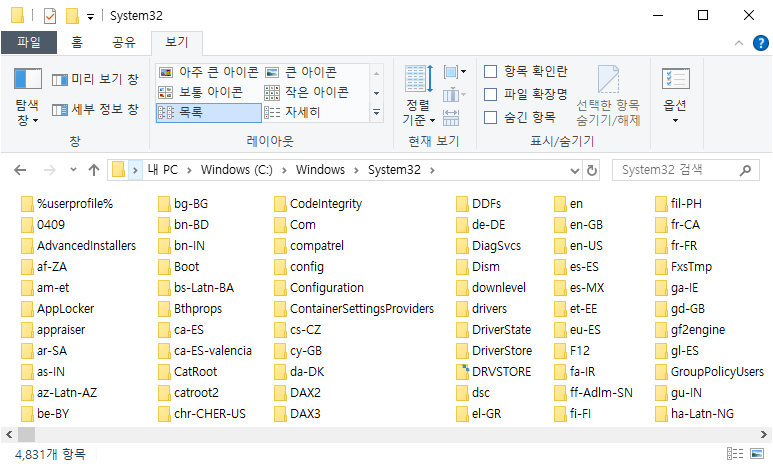Switch to the 공유 ribbon tab
Image resolution: width=773 pixels, height=467 pixels.
coord(123,42)
